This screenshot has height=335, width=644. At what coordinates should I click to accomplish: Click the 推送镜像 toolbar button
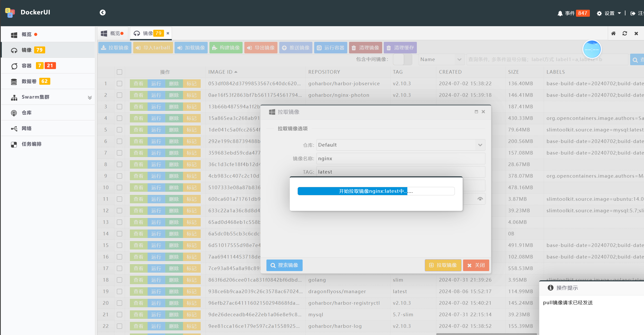coord(296,48)
